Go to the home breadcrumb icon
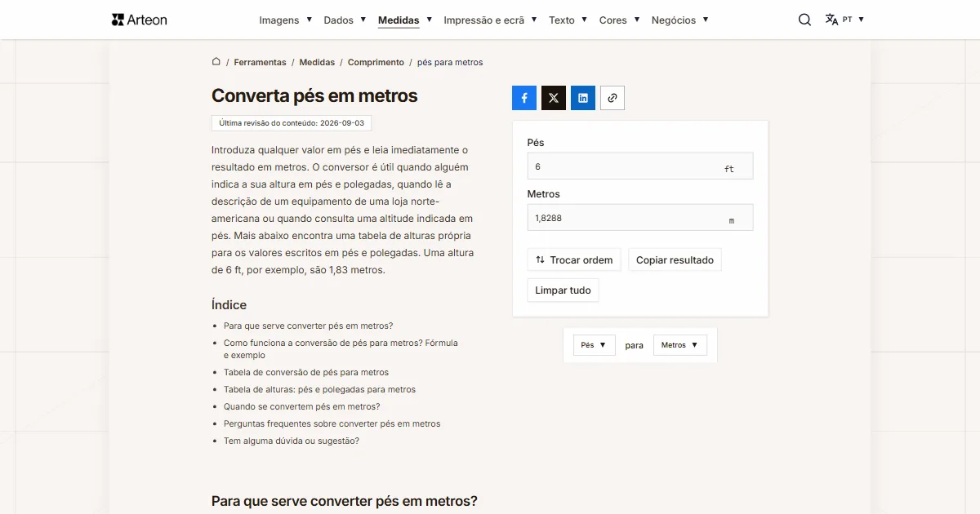Screen dimensions: 980x514 pyautogui.click(x=216, y=61)
